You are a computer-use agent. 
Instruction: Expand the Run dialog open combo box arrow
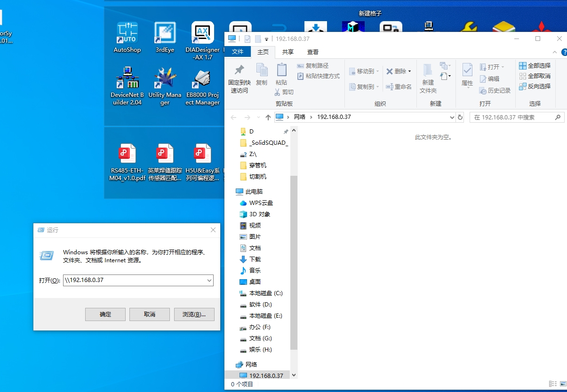pyautogui.click(x=209, y=280)
